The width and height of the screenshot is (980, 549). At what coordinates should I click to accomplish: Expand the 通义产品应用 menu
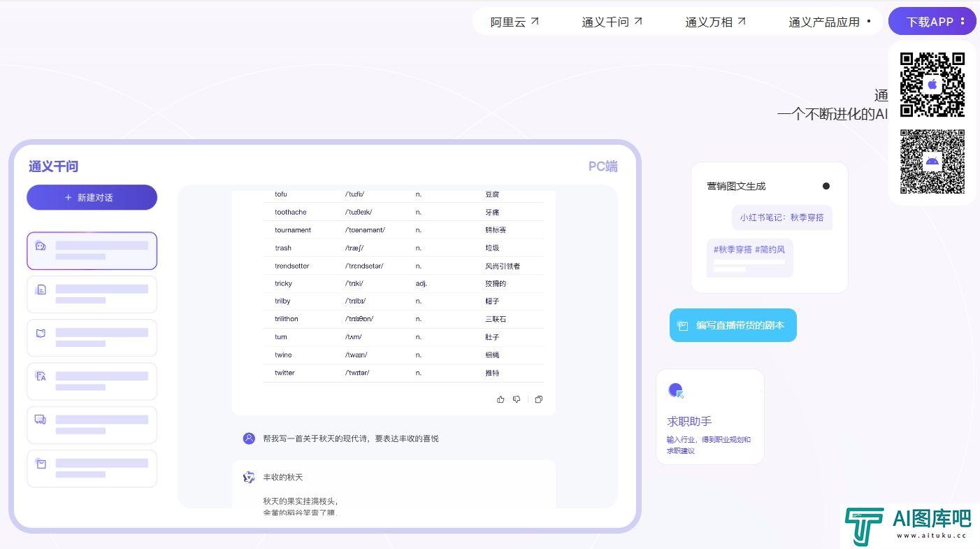[x=830, y=22]
